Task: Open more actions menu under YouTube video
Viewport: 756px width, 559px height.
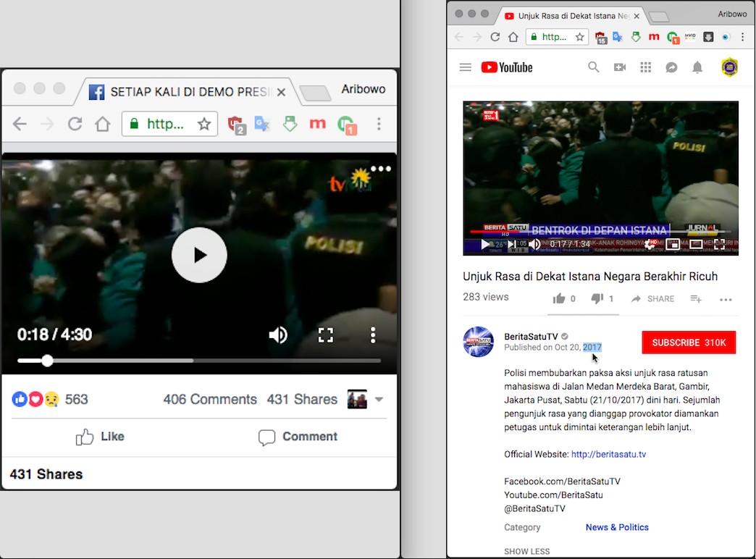Action: pyautogui.click(x=726, y=299)
